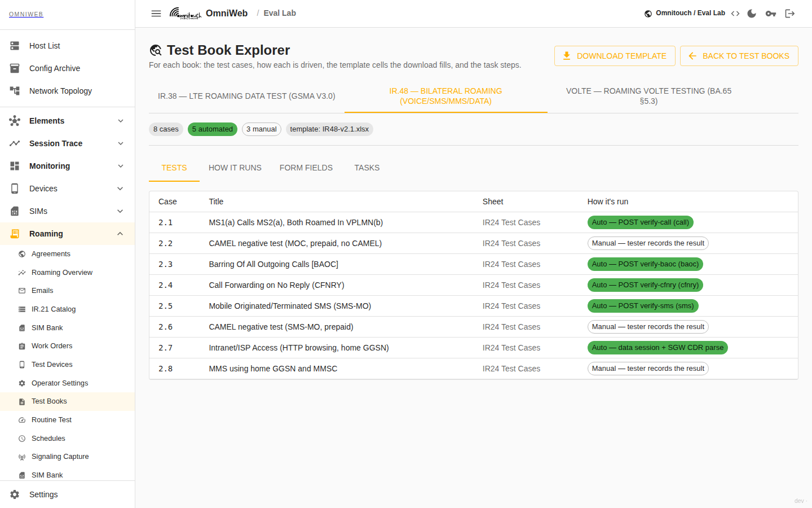812x508 pixels.
Task: Click 'Barring Of All Outgoing Calls [BAOC]' title
Action: 273,264
